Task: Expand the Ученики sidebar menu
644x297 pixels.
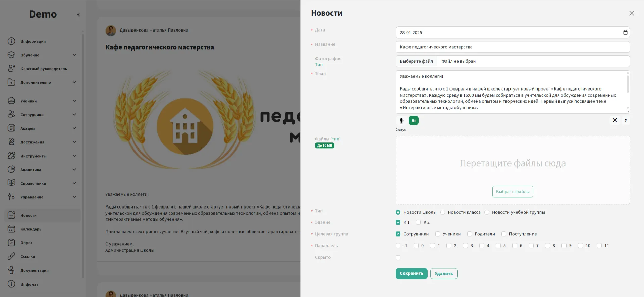Action: point(74,101)
